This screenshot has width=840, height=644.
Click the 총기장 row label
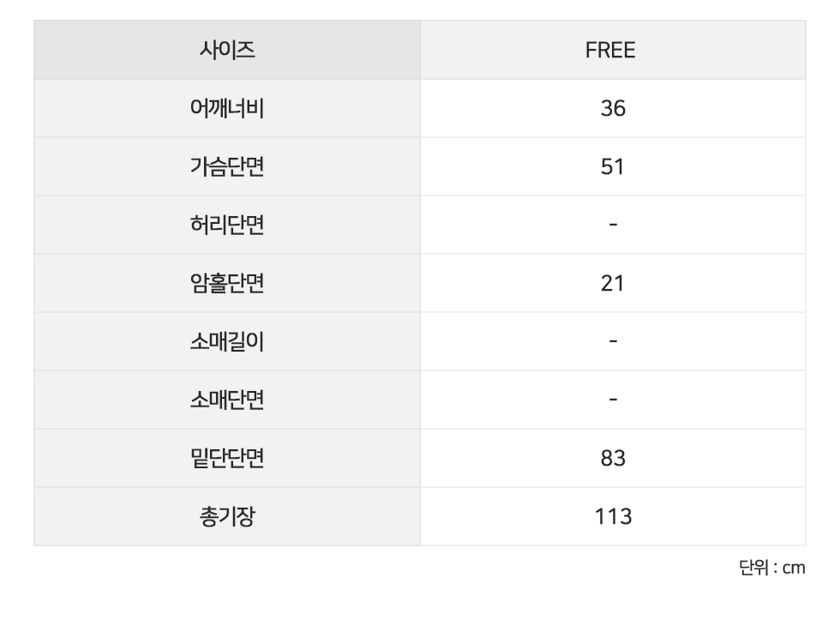[227, 516]
